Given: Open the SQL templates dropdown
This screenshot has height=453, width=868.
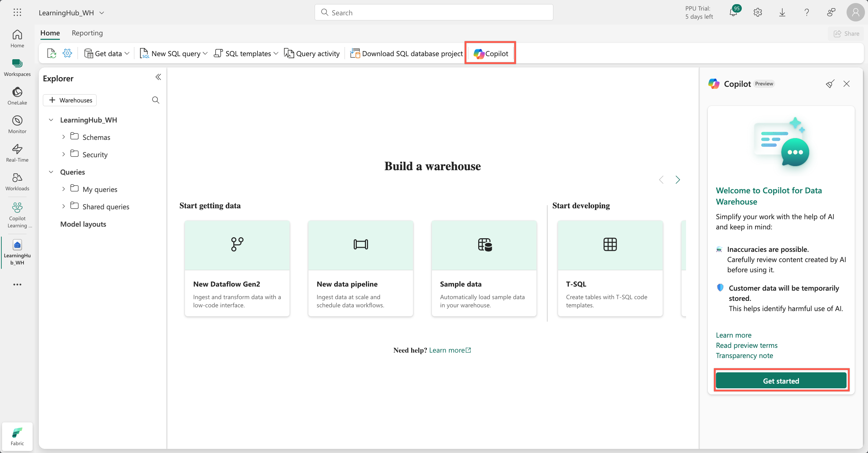Looking at the screenshot, I should (x=246, y=53).
